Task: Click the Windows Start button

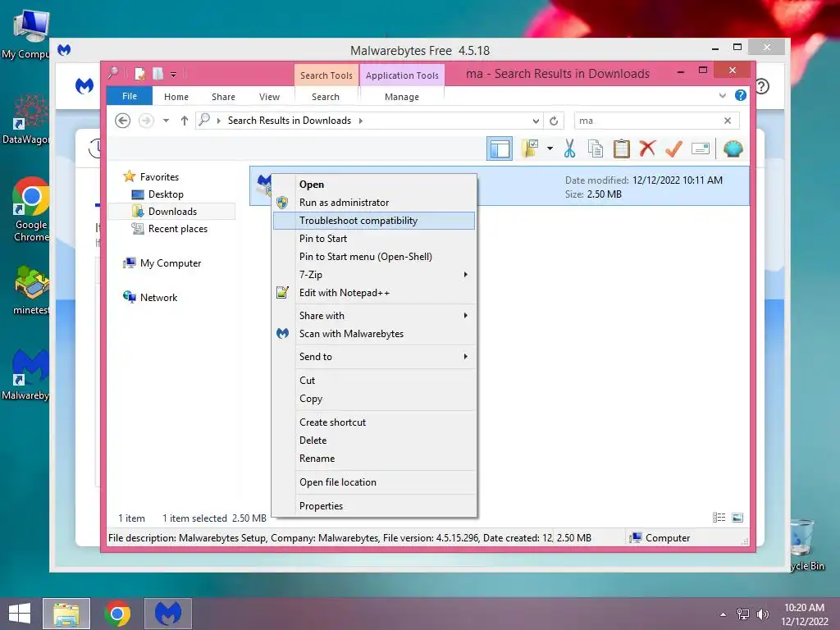Action: [x=20, y=614]
